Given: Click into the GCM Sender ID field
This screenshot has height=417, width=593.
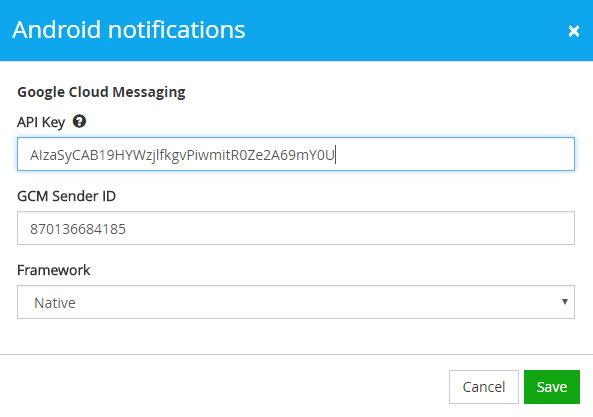Looking at the screenshot, I should click(296, 228).
